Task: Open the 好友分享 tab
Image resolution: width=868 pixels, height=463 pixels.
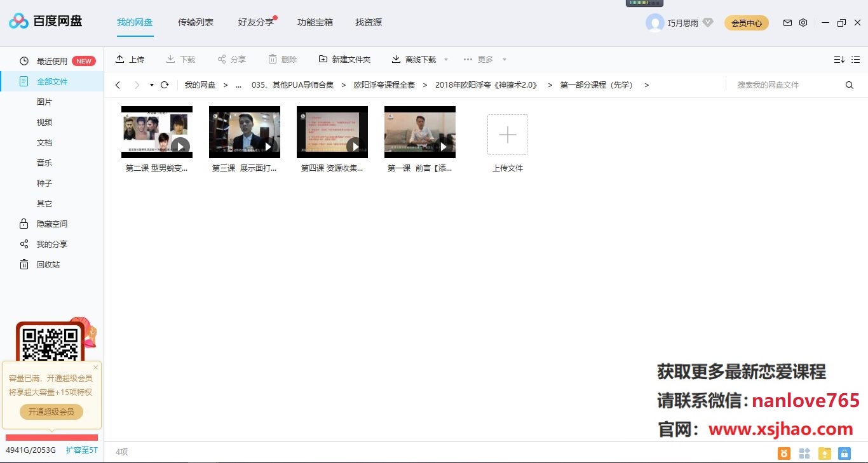Action: tap(256, 22)
